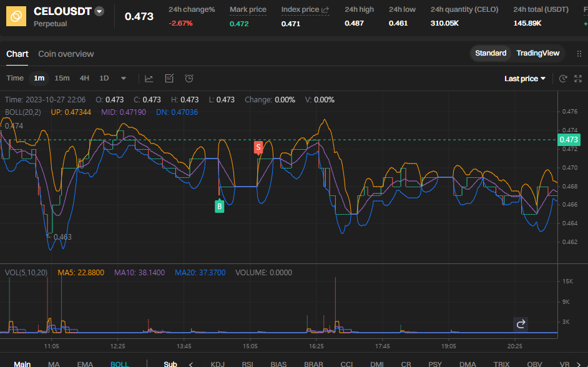
Task: Open the chart drawing tools icon
Action: point(169,78)
